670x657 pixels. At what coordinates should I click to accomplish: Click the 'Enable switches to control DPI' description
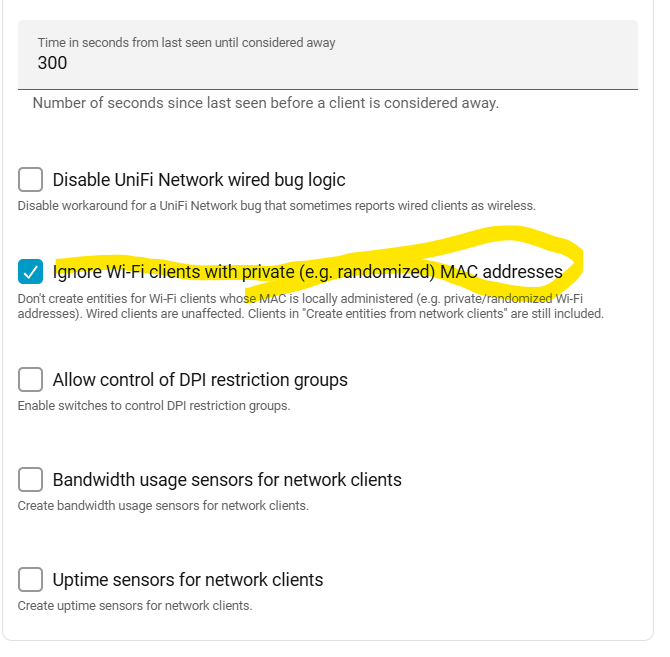coord(154,406)
